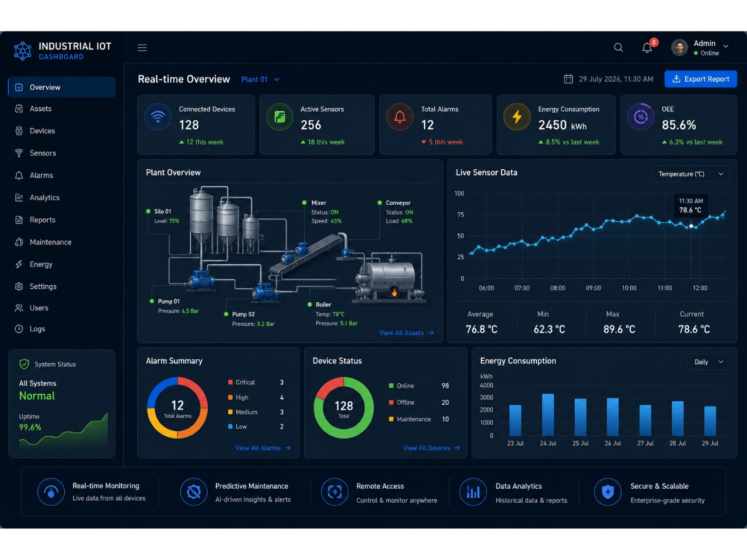Click the uptime sparkline chart
Image resolution: width=747 pixels, height=560 pixels.
tap(64, 430)
